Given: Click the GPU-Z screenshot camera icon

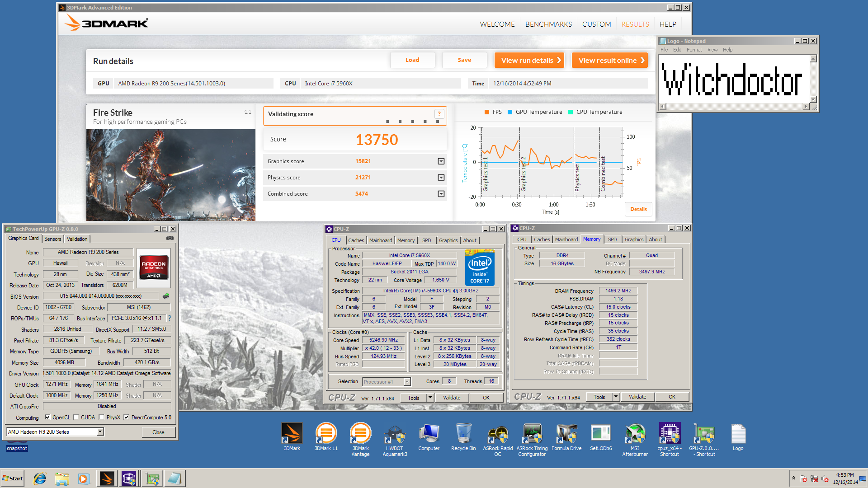Looking at the screenshot, I should tap(170, 238).
